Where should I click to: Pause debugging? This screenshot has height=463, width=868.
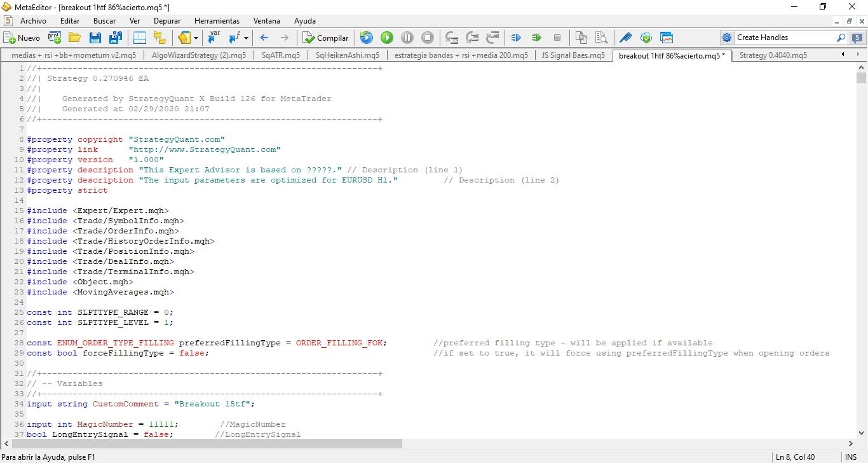pyautogui.click(x=407, y=38)
